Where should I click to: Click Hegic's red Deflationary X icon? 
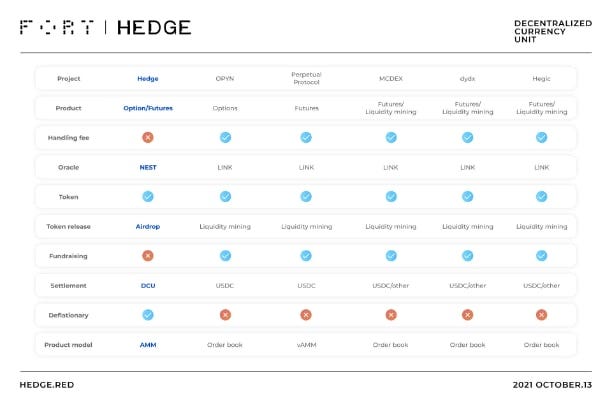point(541,315)
